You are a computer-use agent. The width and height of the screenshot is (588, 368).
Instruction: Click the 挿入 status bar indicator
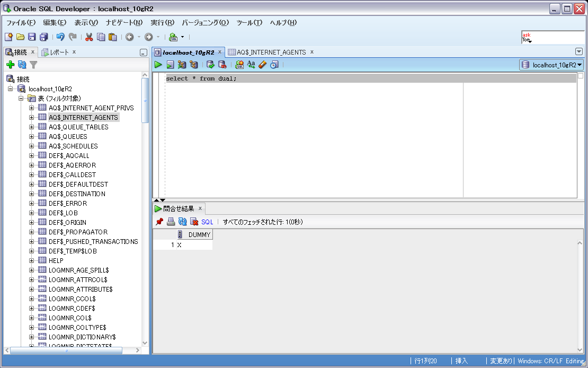[x=461, y=361]
